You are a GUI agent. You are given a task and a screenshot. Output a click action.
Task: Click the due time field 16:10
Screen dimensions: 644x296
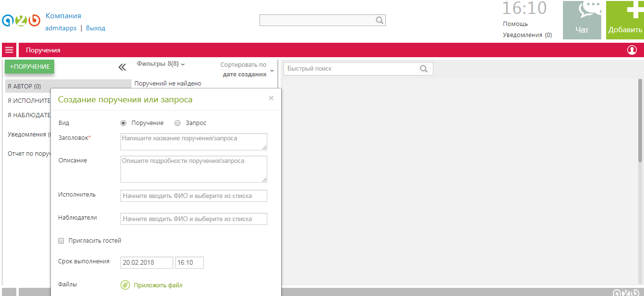tap(190, 262)
